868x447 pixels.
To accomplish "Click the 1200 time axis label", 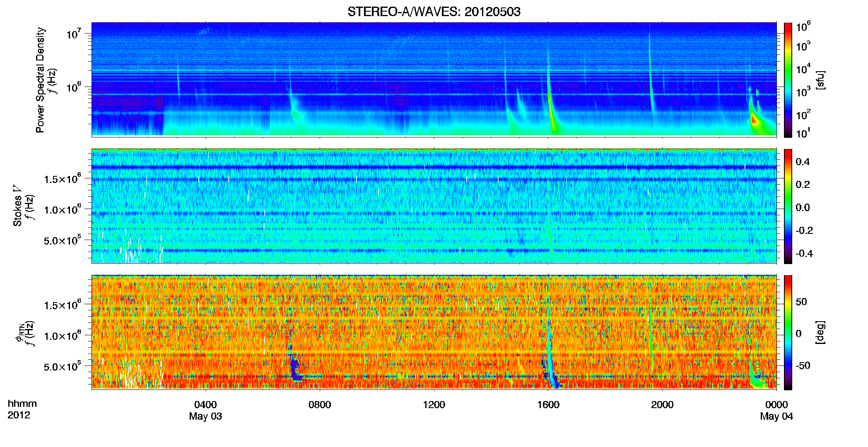I will coord(434,405).
